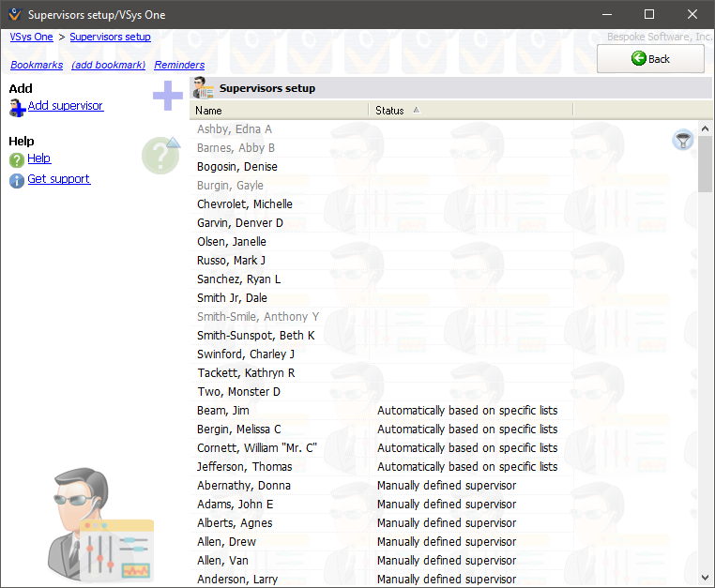Viewport: 715px width, 588px height.
Task: Sort by the Name column header
Action: click(209, 110)
